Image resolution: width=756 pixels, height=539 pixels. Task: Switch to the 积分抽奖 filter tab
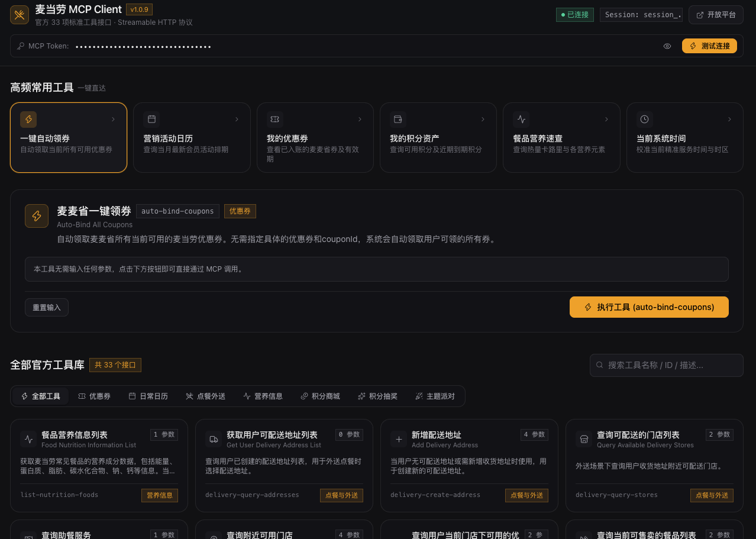click(x=378, y=396)
